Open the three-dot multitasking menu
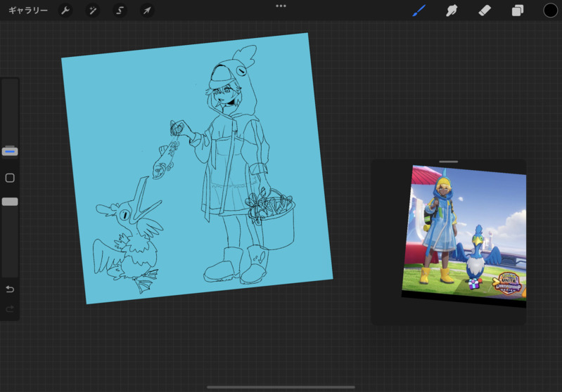This screenshot has width=562, height=392. coord(281,6)
